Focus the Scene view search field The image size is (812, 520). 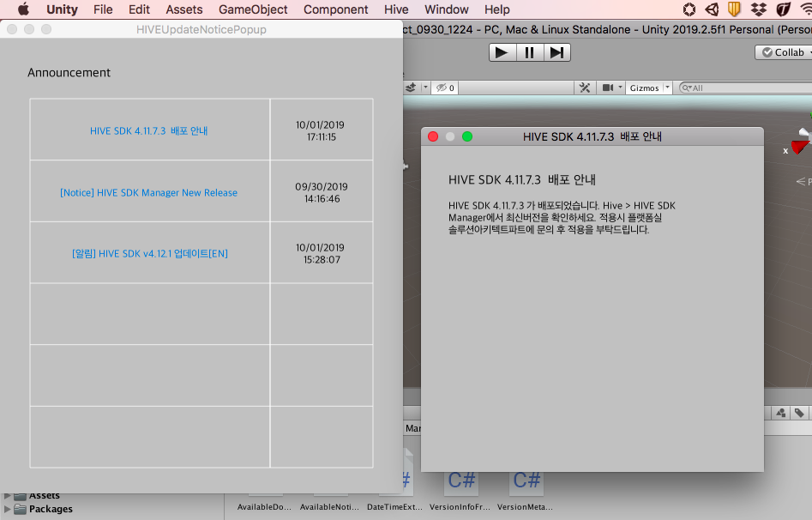pos(746,88)
